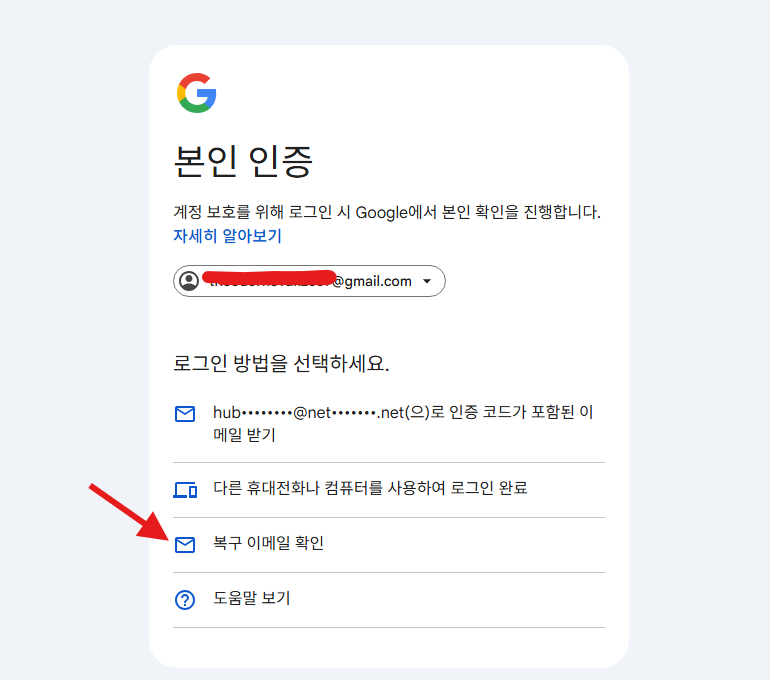Click the account avatar icon in email chip
Image resolution: width=770 pixels, height=680 pixels.
[x=188, y=281]
